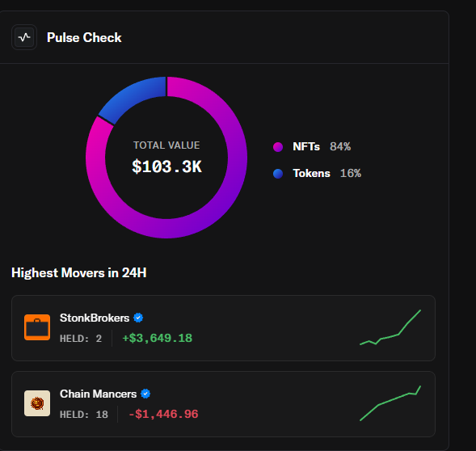Select the Tokens legend label

coord(311,174)
